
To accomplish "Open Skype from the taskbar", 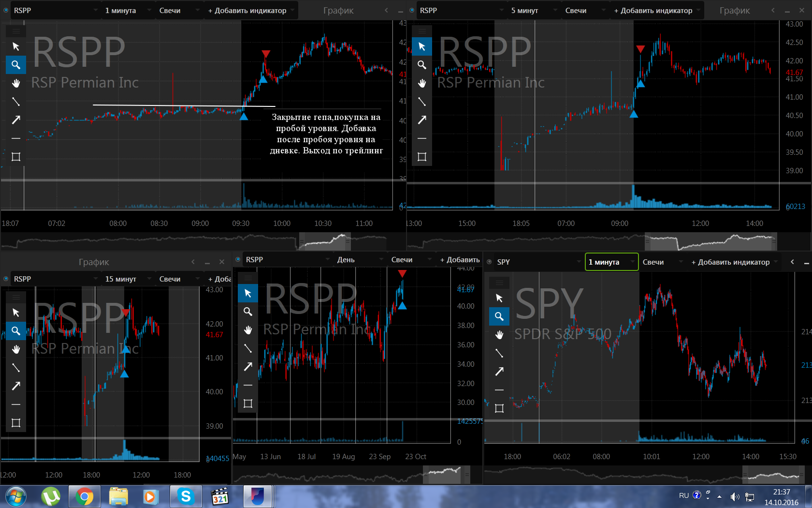I will pos(186,496).
